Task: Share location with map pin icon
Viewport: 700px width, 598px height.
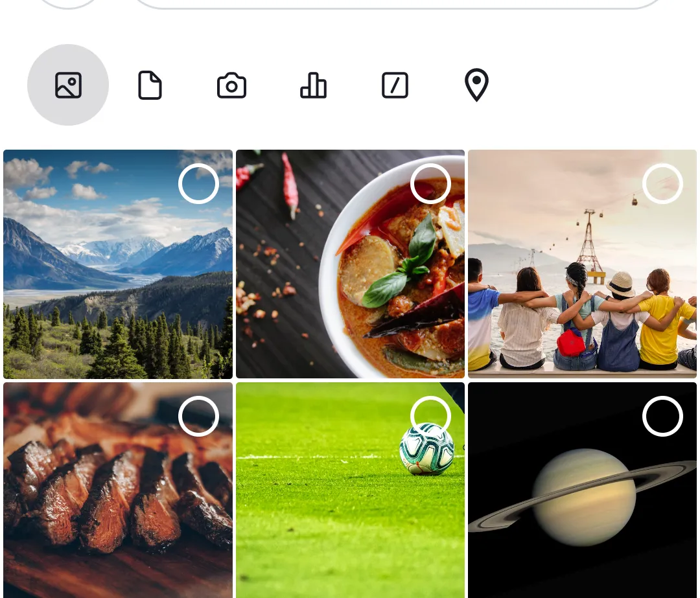Action: [476, 85]
